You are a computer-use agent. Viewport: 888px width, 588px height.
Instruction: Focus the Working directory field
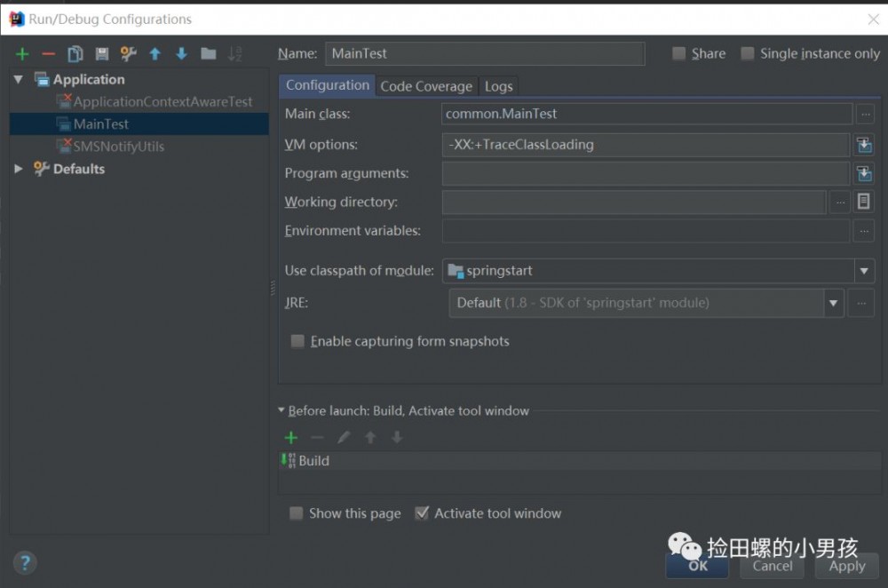point(634,203)
